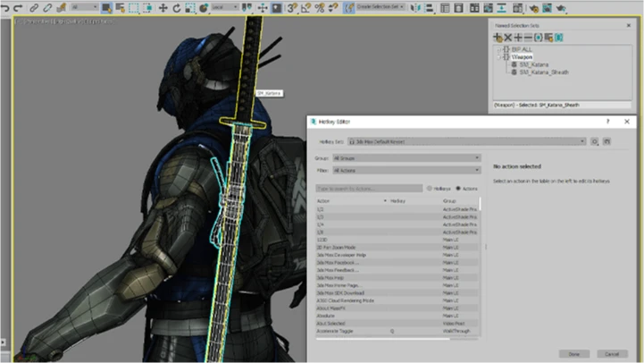Activate the Unlink Selection tool

(x=47, y=7)
